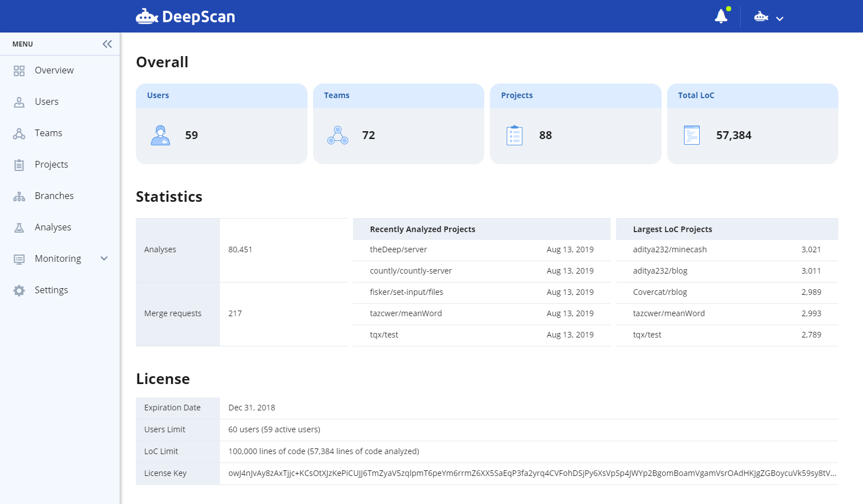Click the Monitoring screen icon in sidebar
The image size is (863, 504).
click(x=19, y=259)
